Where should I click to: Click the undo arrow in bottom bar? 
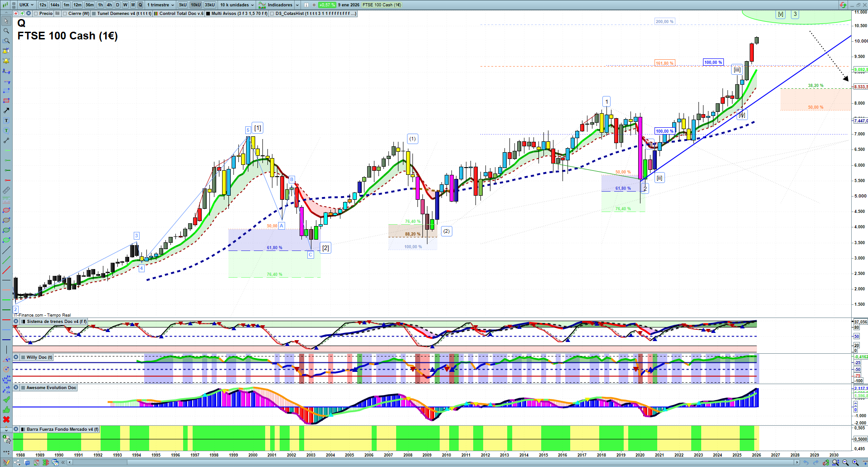[x=805, y=462]
